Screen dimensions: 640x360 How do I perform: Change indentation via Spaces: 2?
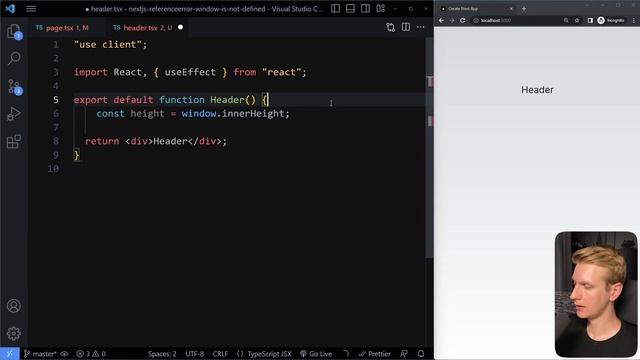pyautogui.click(x=162, y=354)
